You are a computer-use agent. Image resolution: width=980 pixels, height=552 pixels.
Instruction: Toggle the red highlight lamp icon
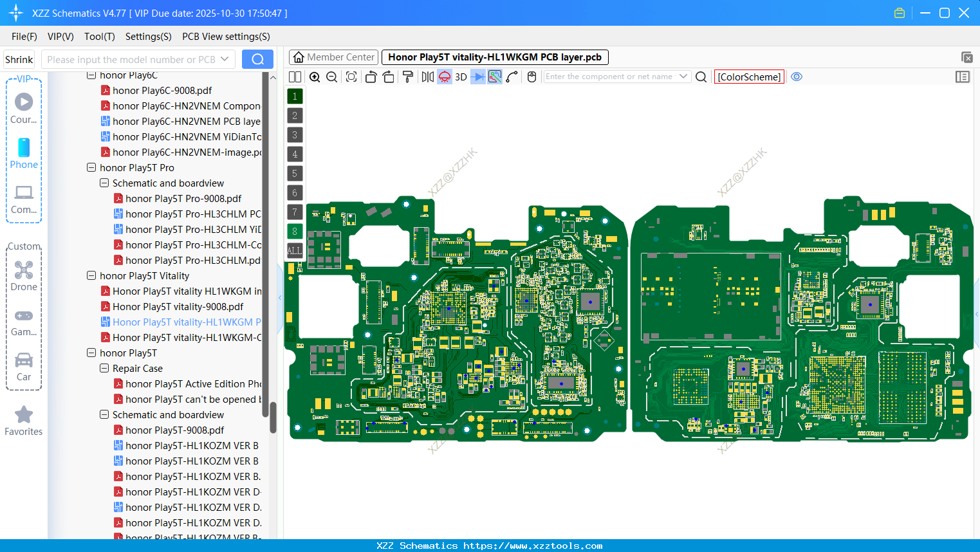pos(445,77)
